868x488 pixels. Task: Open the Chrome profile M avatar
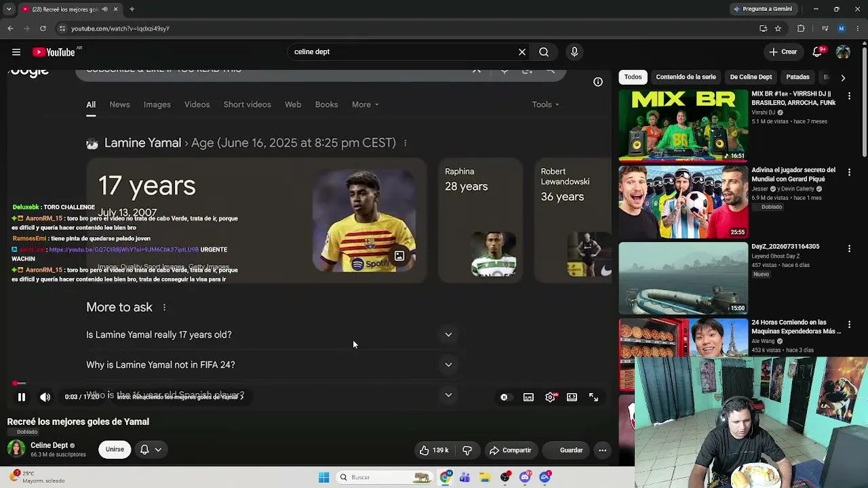(x=842, y=28)
